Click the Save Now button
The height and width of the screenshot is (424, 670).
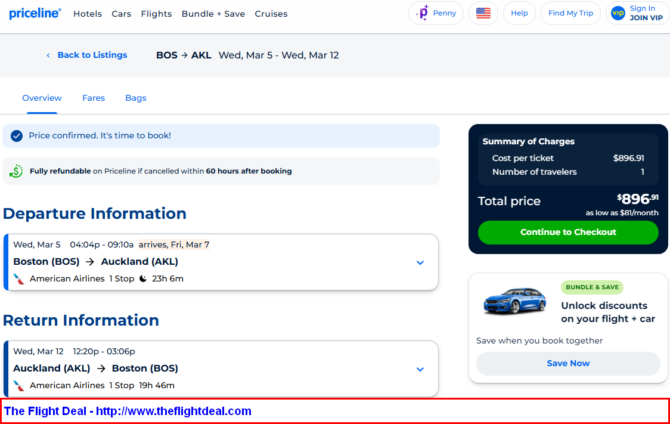(568, 363)
